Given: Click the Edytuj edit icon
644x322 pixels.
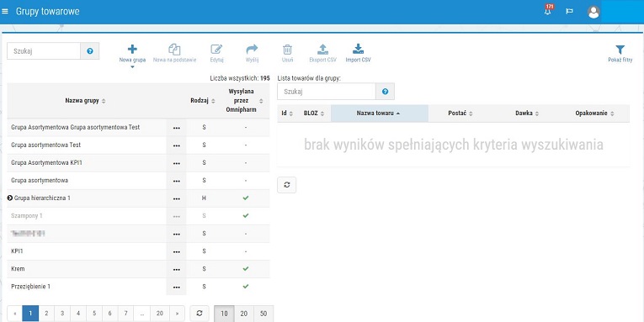Looking at the screenshot, I should tap(216, 50).
